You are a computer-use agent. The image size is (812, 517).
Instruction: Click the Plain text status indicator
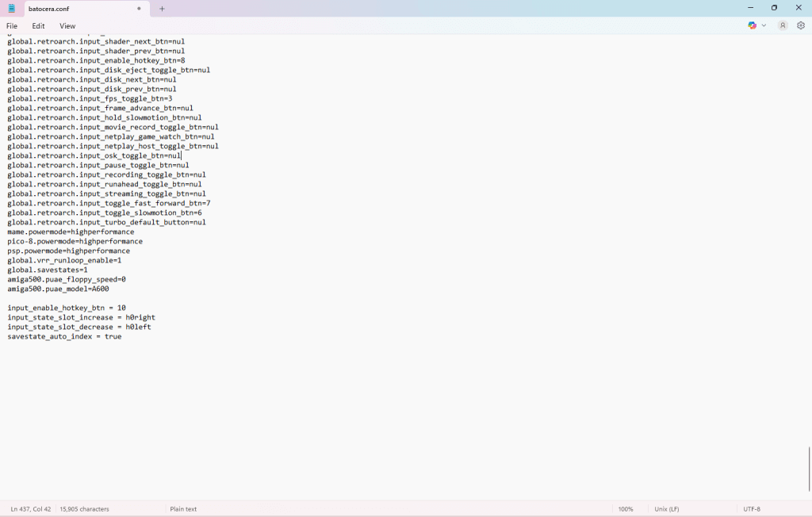183,508
